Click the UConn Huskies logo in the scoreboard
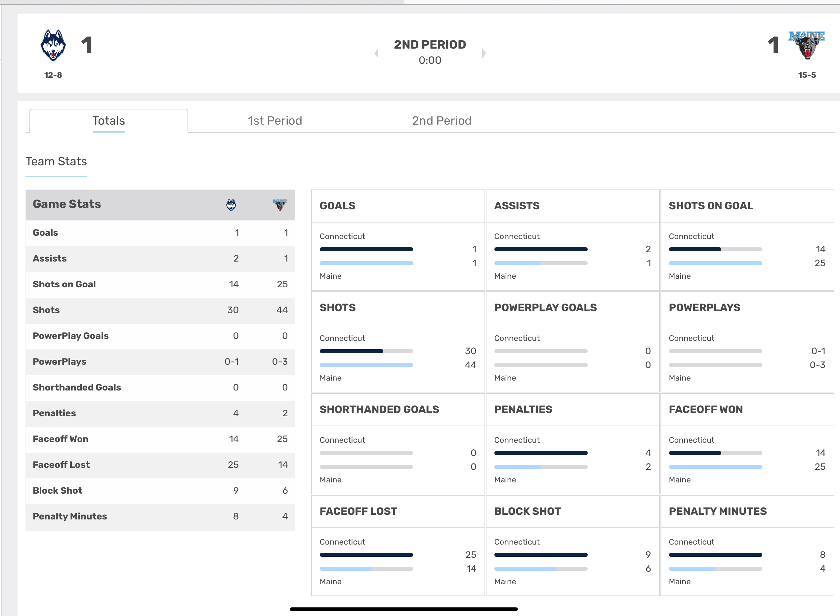The image size is (840, 616). click(53, 45)
